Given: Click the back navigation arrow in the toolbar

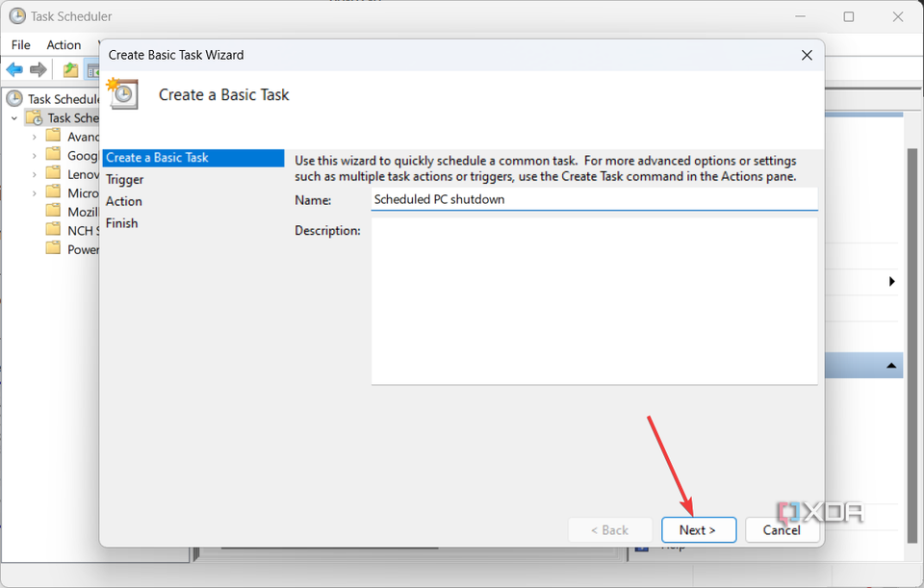Looking at the screenshot, I should coord(13,68).
